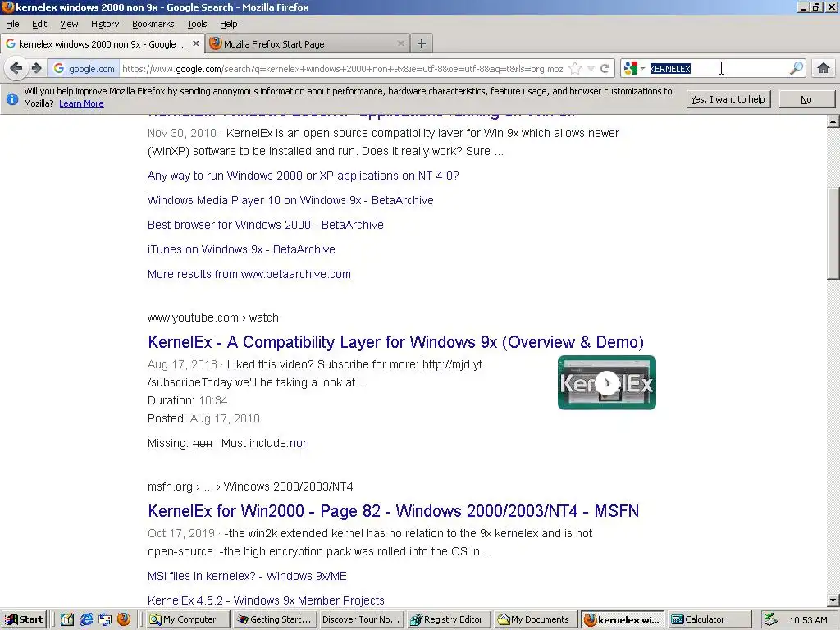Viewport: 840px width, 630px height.
Task: Open the File menu
Action: (x=12, y=24)
